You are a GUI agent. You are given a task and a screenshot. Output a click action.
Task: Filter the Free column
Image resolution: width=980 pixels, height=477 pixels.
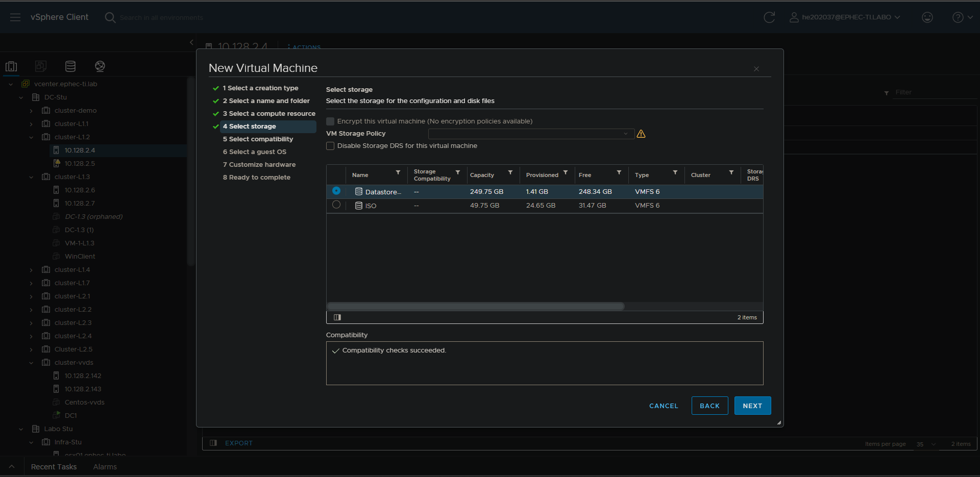pyautogui.click(x=619, y=172)
